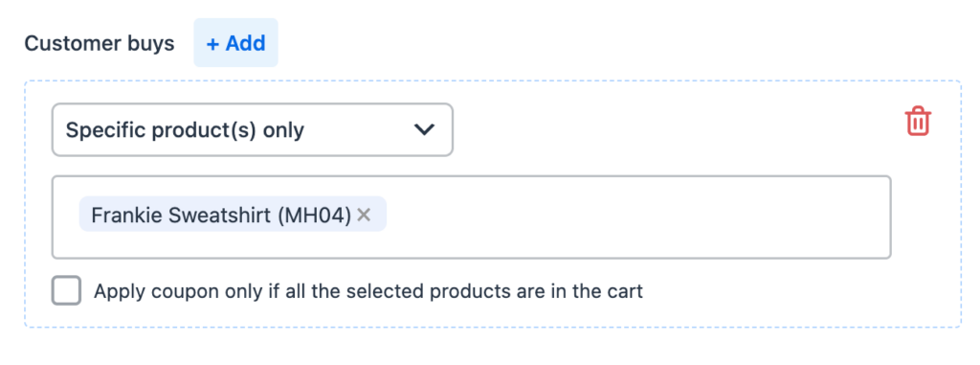The image size is (980, 365).
Task: Click the gray x on the MH04 product chip
Action: (364, 216)
